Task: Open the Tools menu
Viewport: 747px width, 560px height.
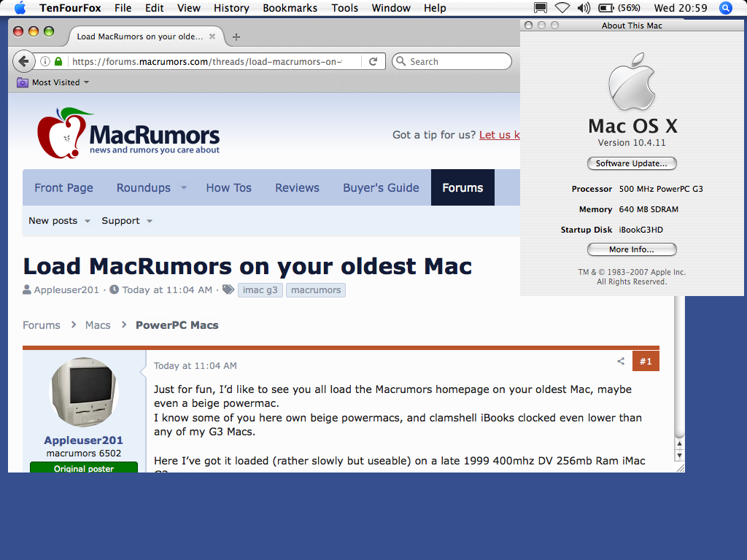Action: [x=345, y=8]
